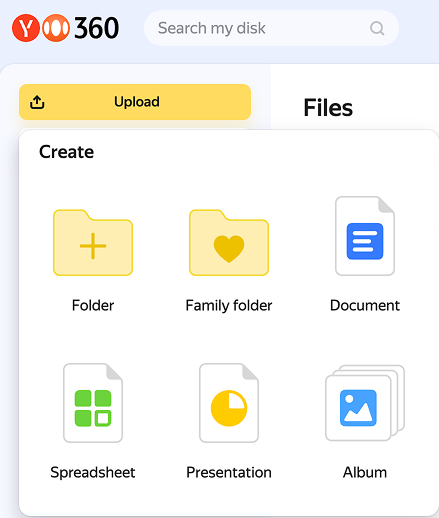439x518 pixels.
Task: Click the red Yandex Y logo
Action: coord(26,28)
